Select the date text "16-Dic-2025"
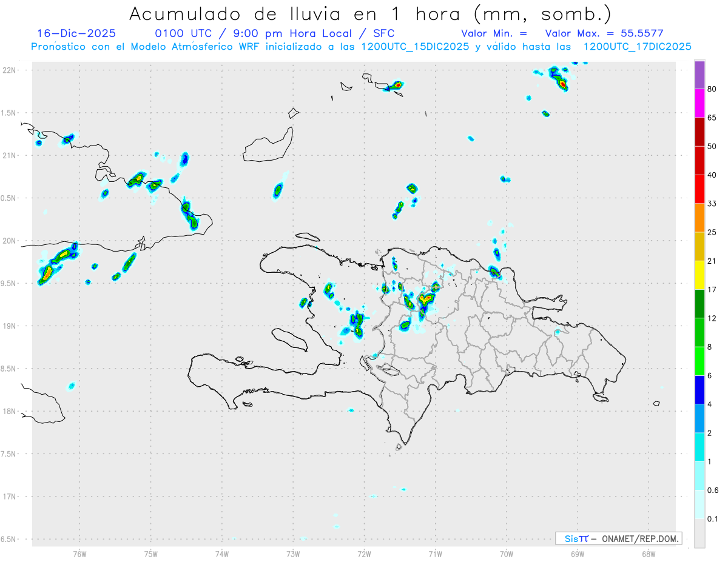This screenshot has width=728, height=562. coord(76,33)
